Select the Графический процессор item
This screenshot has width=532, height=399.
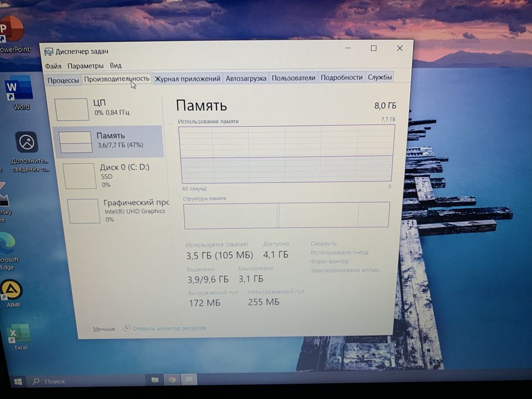click(x=117, y=211)
